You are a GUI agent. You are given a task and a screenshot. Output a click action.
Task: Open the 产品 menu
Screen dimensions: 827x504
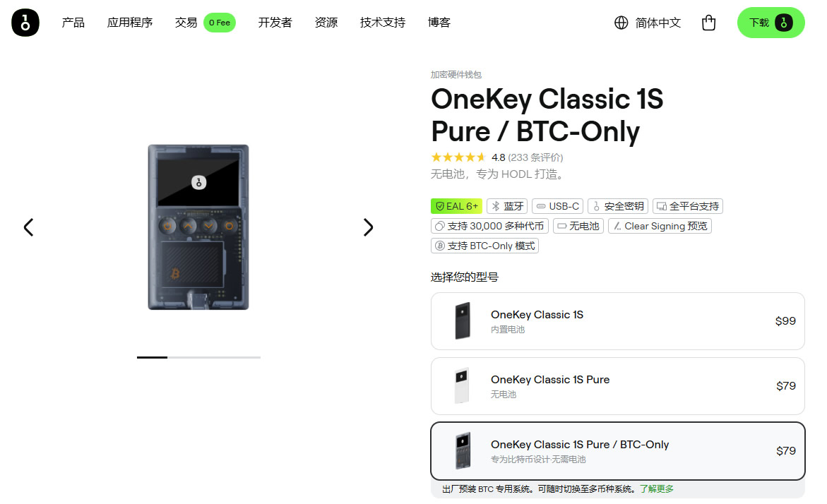pyautogui.click(x=73, y=22)
